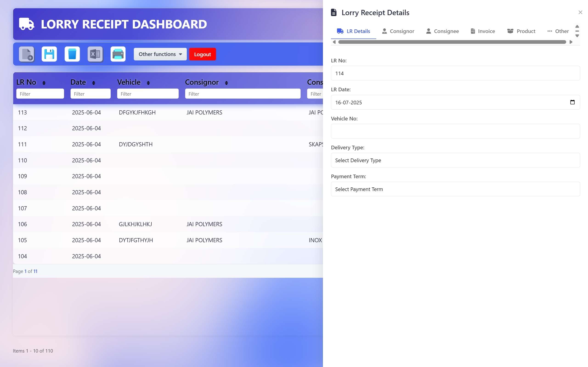This screenshot has height=367, width=588.
Task: Toggle sorting on the Vehicle column
Action: click(148, 83)
